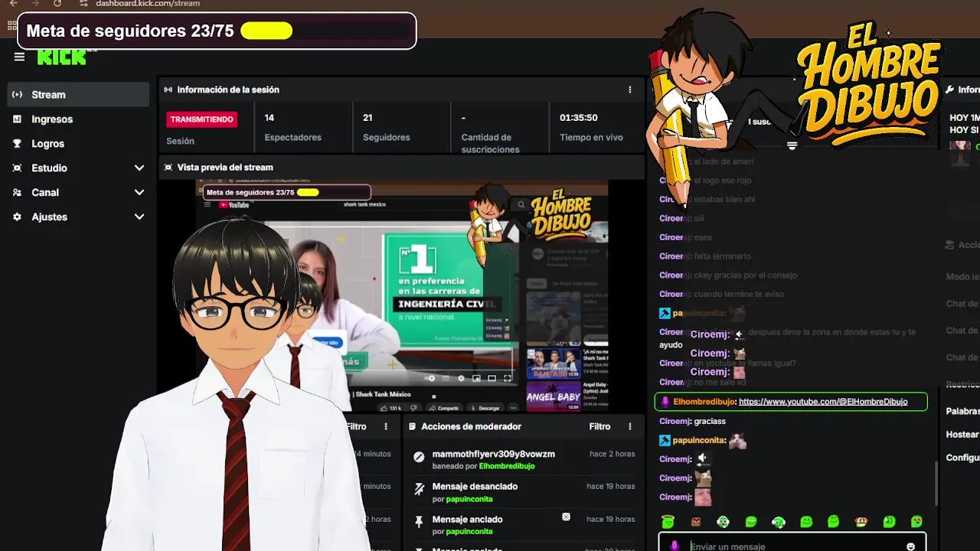Click the ban icon beside mammothflyerv309y8vowzm

419,457
